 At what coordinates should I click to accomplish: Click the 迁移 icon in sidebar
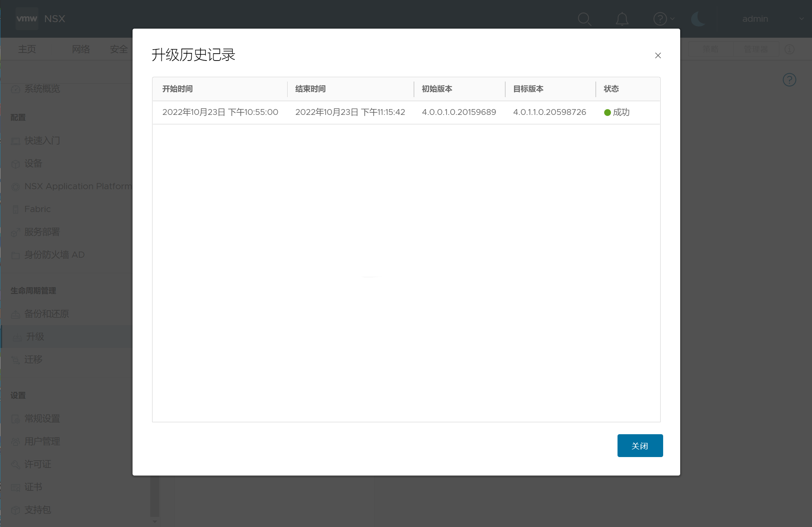(15, 360)
